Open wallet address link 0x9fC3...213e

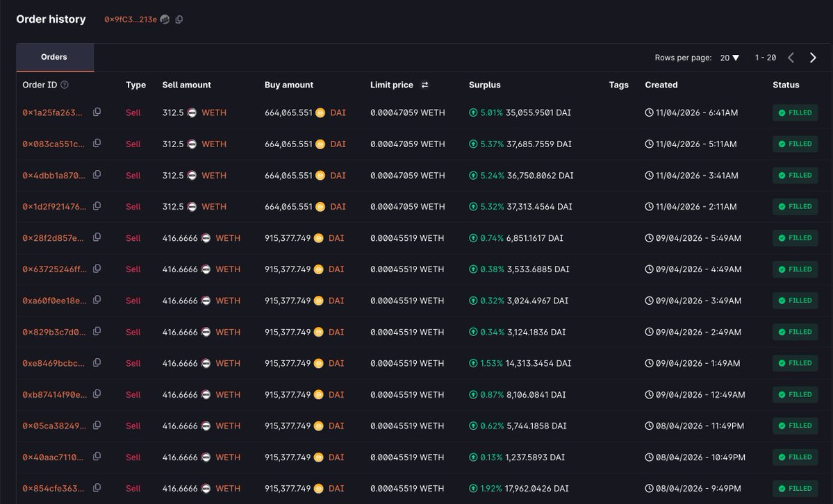pyautogui.click(x=131, y=19)
